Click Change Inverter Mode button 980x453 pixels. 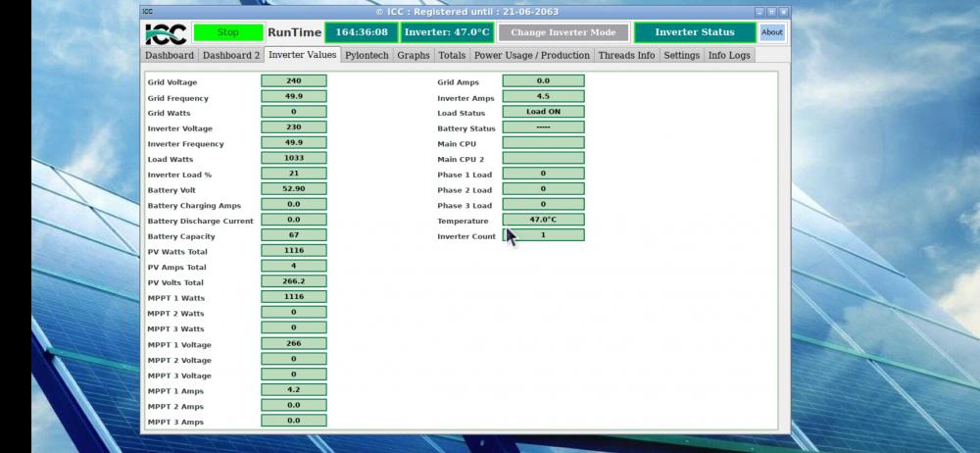click(563, 32)
